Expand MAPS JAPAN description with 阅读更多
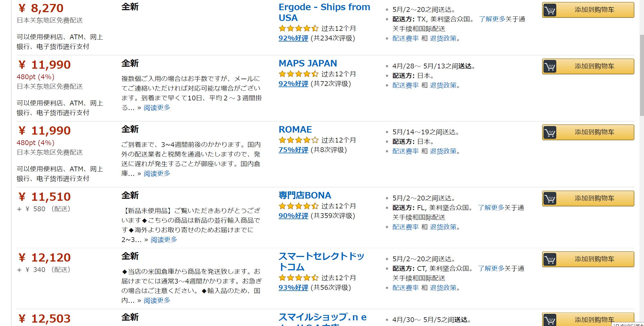Image resolution: width=644 pixels, height=326 pixels. [157, 108]
